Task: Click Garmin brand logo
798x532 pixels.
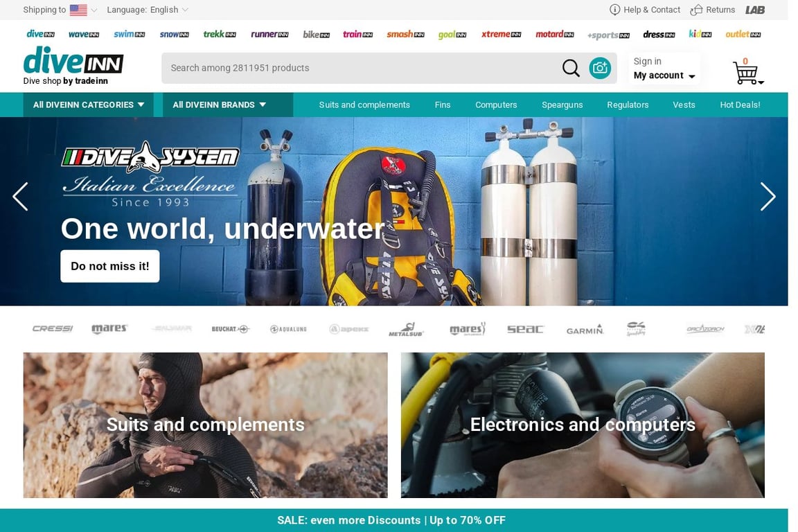Action: (585, 330)
